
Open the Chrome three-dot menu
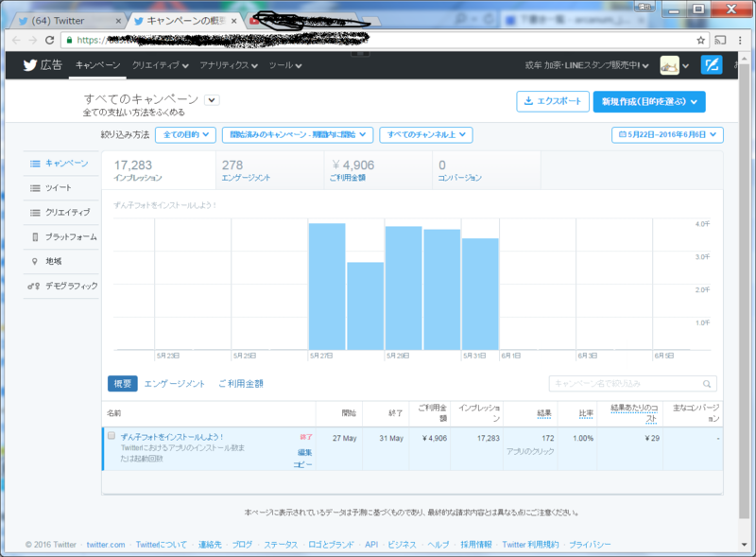[740, 40]
